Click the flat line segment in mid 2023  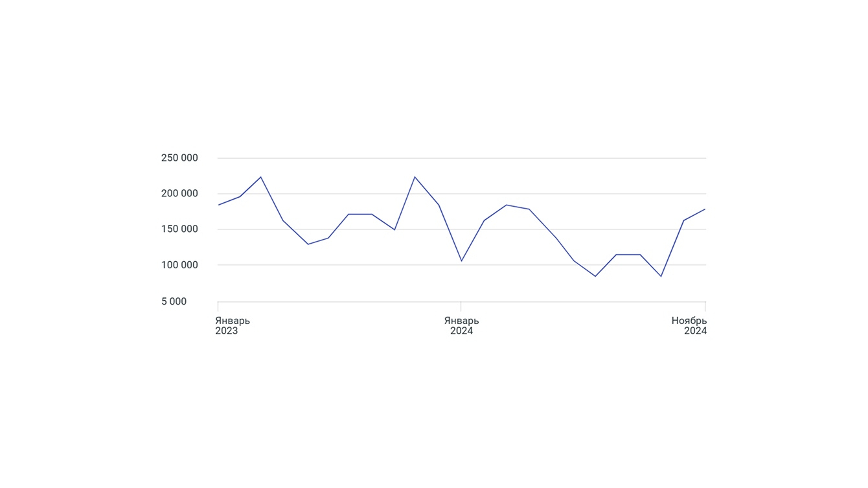click(360, 214)
